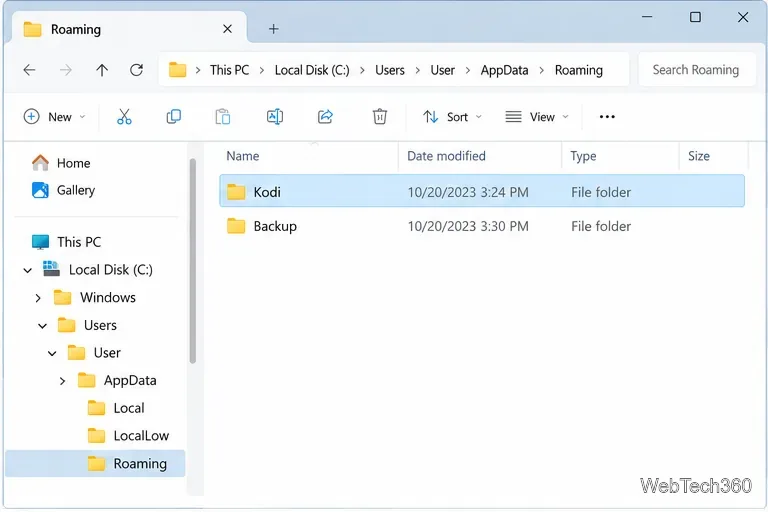The width and height of the screenshot is (768, 512).
Task: Click the Search Roaming box
Action: [x=696, y=70]
